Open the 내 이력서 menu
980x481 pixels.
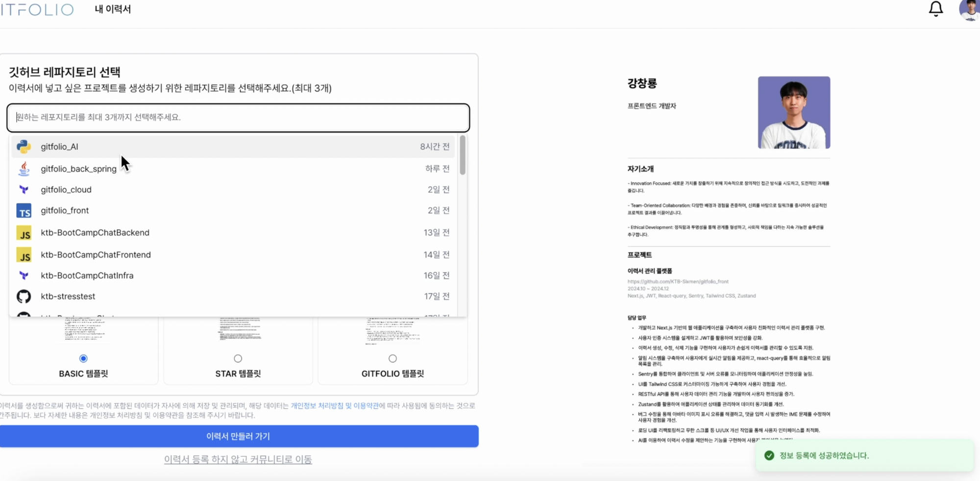click(113, 9)
